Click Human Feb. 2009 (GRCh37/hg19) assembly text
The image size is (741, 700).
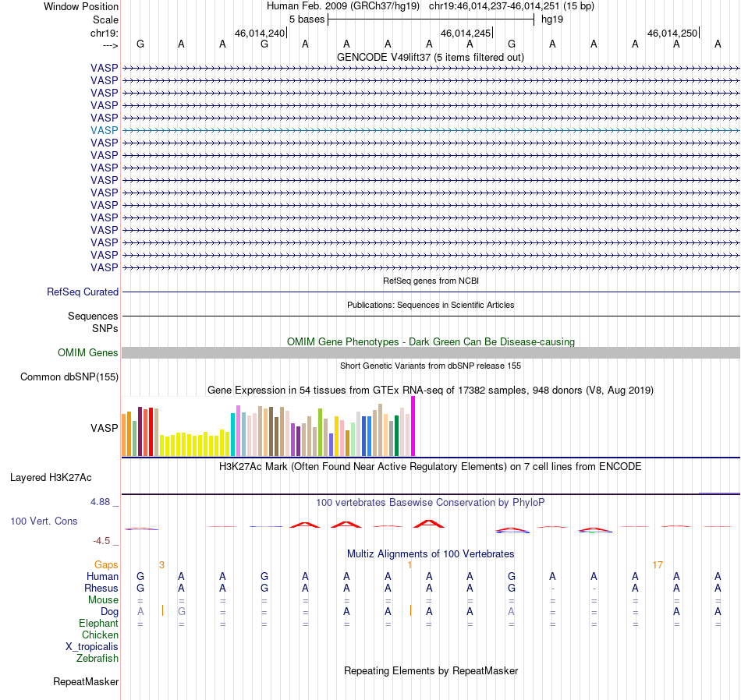(x=343, y=6)
